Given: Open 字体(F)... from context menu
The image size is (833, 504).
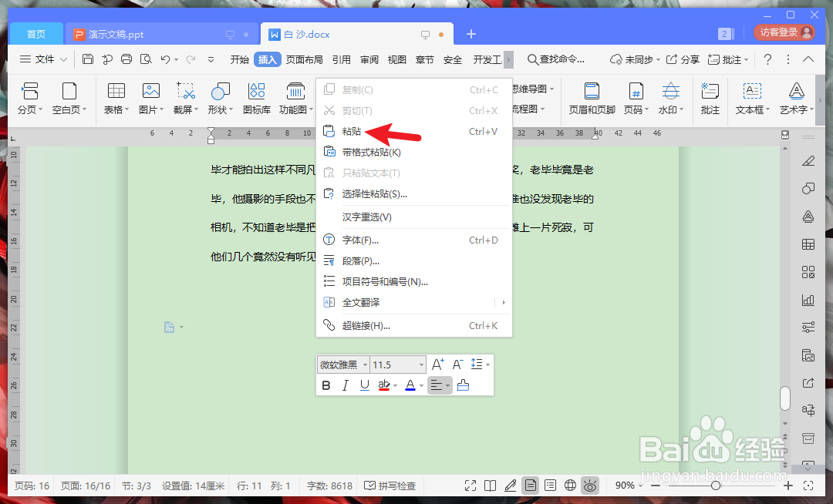Looking at the screenshot, I should [x=414, y=240].
